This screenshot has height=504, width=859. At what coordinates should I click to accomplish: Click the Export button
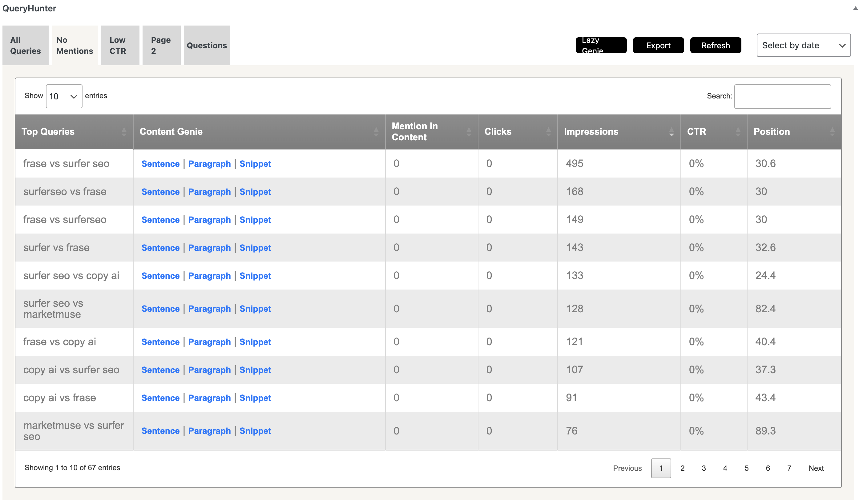pyautogui.click(x=658, y=45)
